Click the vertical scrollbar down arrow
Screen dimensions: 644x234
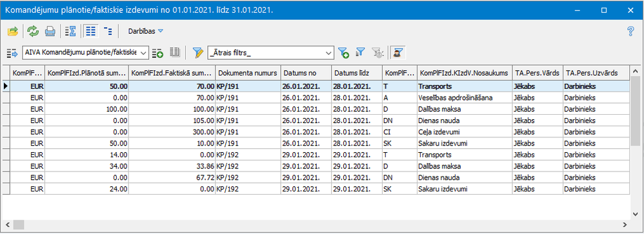tap(636, 214)
